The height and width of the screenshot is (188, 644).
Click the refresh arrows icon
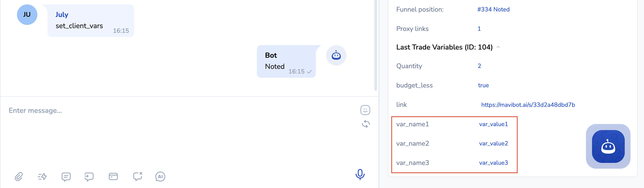point(366,124)
